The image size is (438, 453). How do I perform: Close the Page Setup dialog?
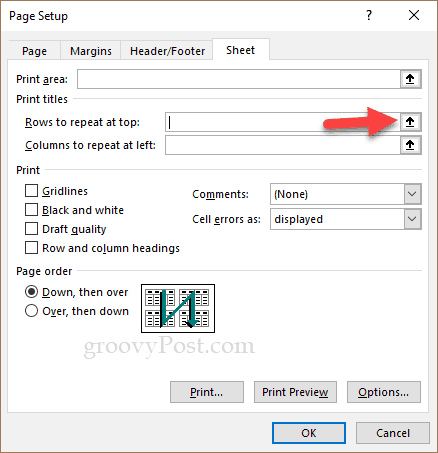[x=414, y=15]
